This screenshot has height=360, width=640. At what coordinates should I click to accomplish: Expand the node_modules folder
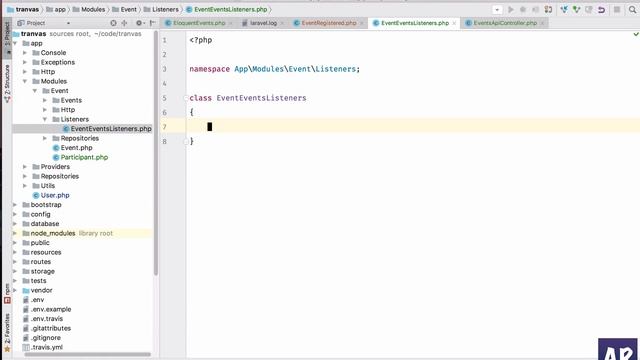[x=15, y=233]
